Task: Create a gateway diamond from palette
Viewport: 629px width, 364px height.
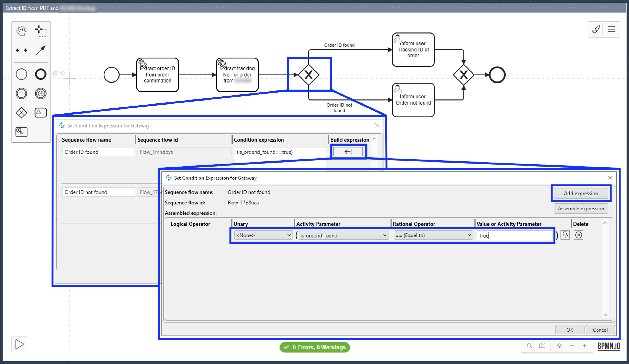Action: click(21, 113)
